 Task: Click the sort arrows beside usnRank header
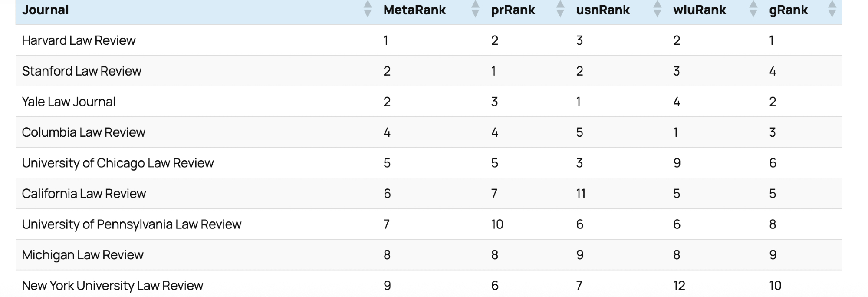(x=657, y=9)
